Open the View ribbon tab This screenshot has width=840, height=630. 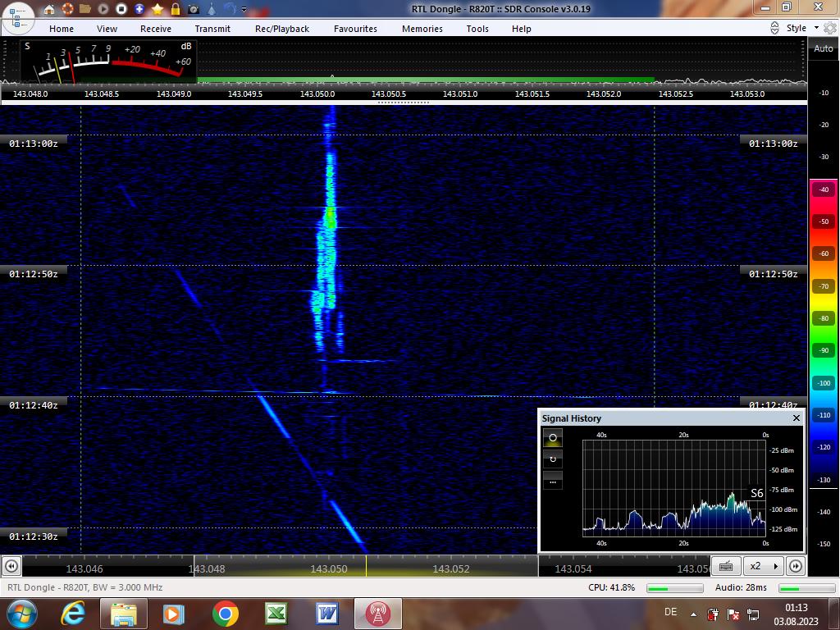(107, 29)
